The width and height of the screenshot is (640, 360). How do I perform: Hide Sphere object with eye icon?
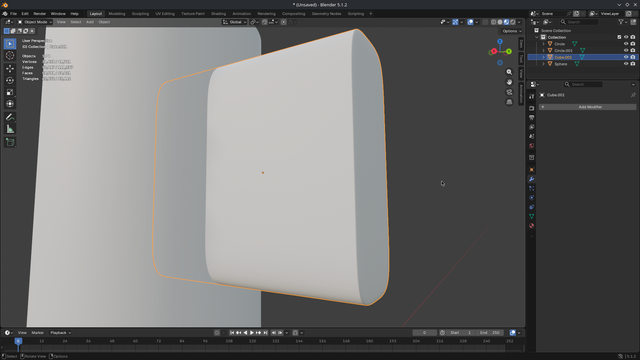pyautogui.click(x=626, y=64)
